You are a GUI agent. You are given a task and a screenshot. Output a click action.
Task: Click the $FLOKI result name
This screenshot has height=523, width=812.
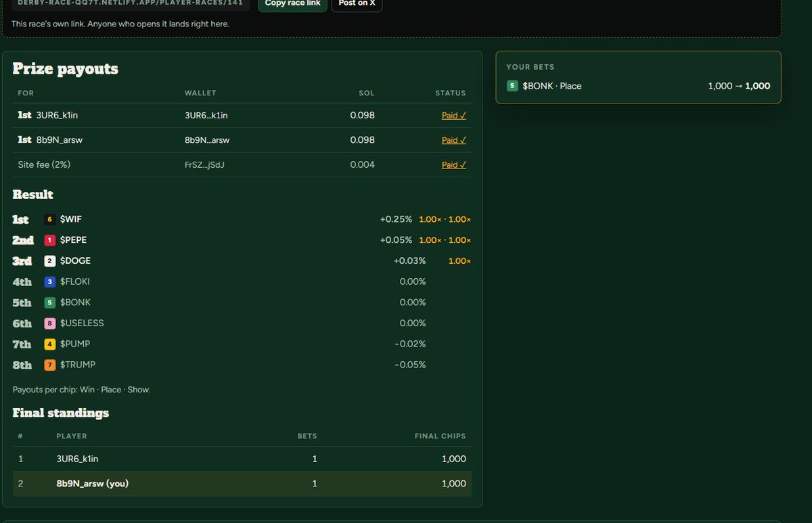coord(75,281)
